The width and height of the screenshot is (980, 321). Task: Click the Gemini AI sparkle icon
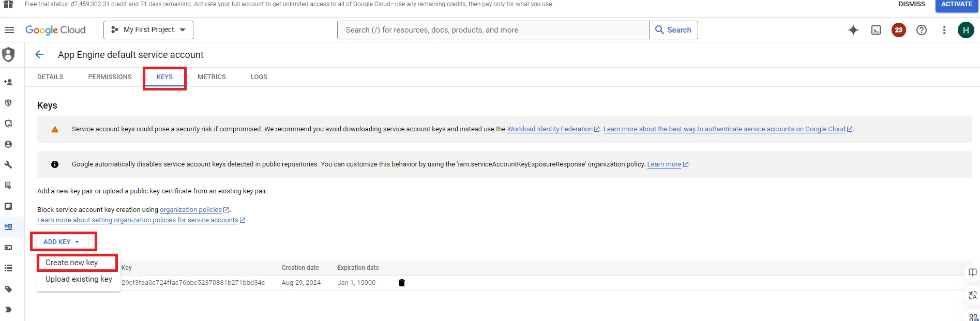tap(853, 30)
